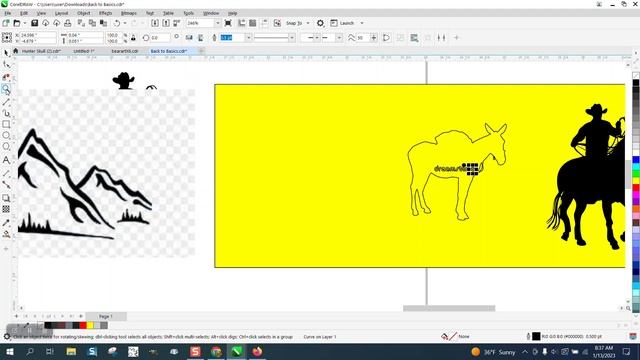The height and width of the screenshot is (360, 640).
Task: Open the outline width dropdown
Action: 248,38
